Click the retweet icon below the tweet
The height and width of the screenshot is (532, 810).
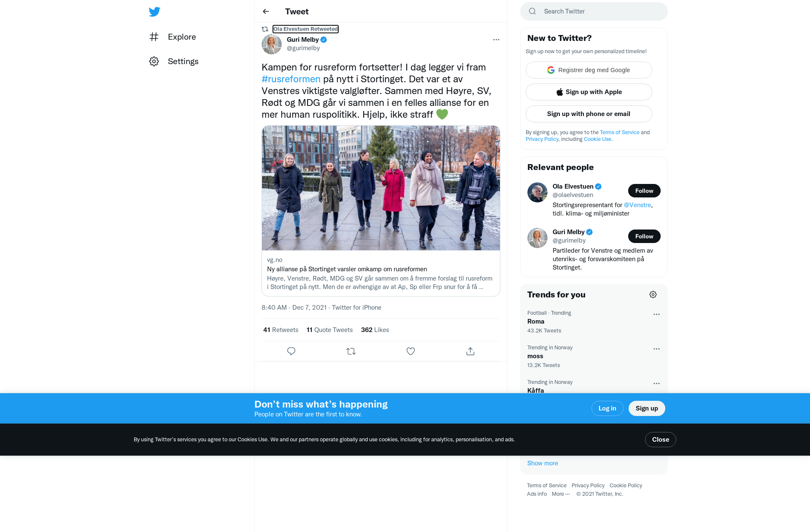(x=351, y=351)
